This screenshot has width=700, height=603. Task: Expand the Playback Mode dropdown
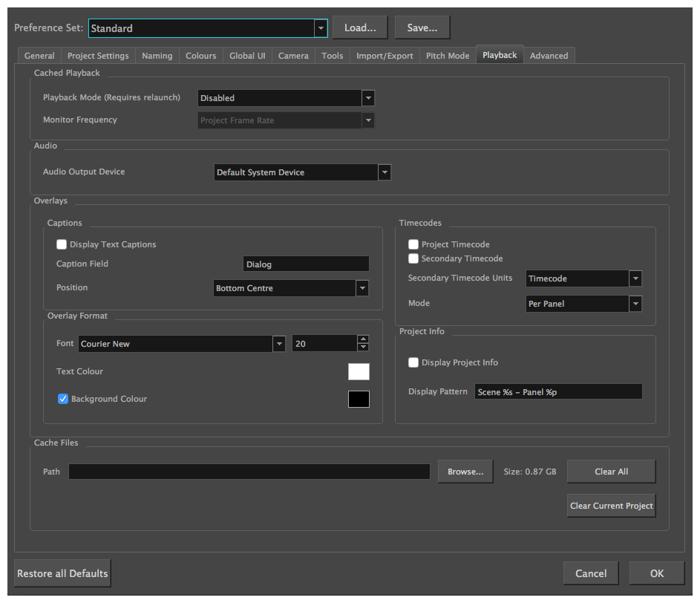(286, 98)
